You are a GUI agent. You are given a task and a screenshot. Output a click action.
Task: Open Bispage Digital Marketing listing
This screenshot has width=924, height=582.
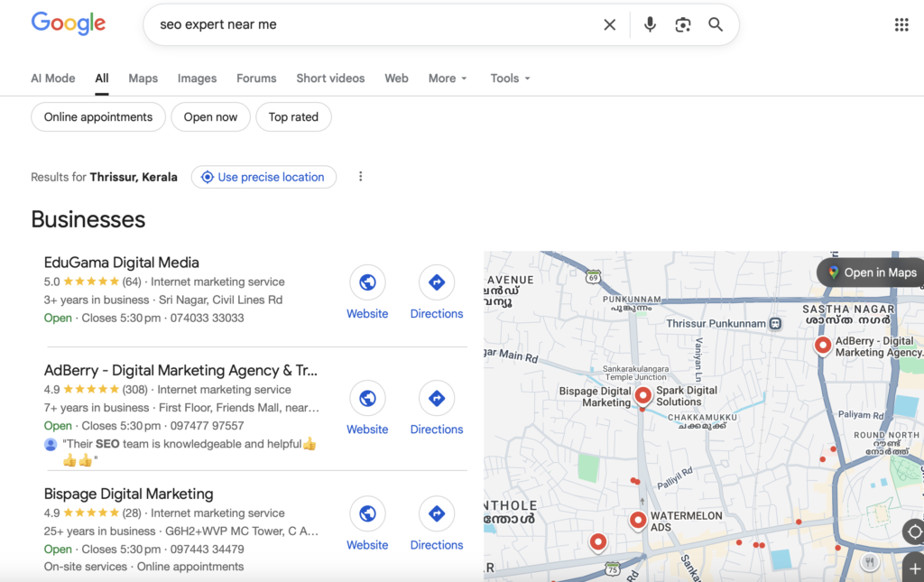tap(128, 494)
